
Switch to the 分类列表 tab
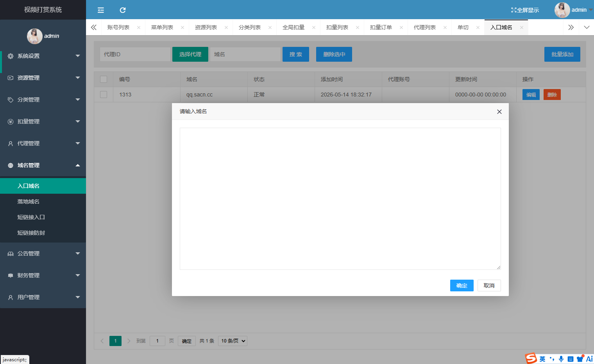[249, 27]
